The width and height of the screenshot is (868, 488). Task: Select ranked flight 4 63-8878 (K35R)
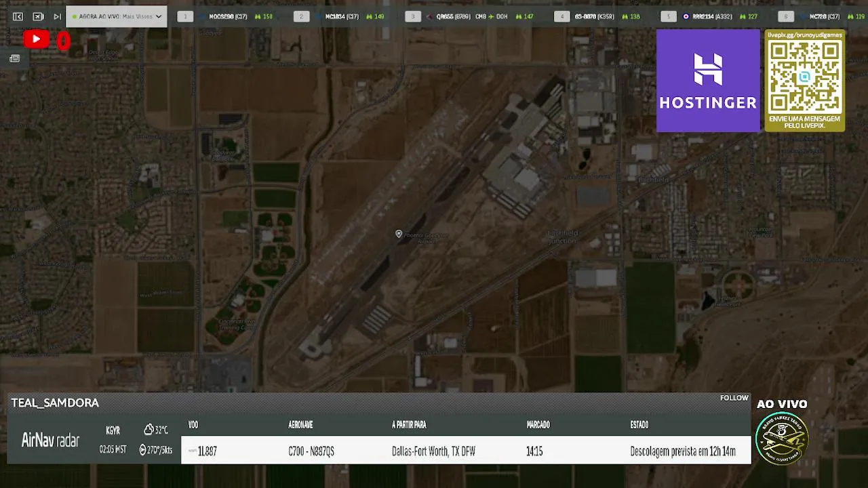coord(597,16)
